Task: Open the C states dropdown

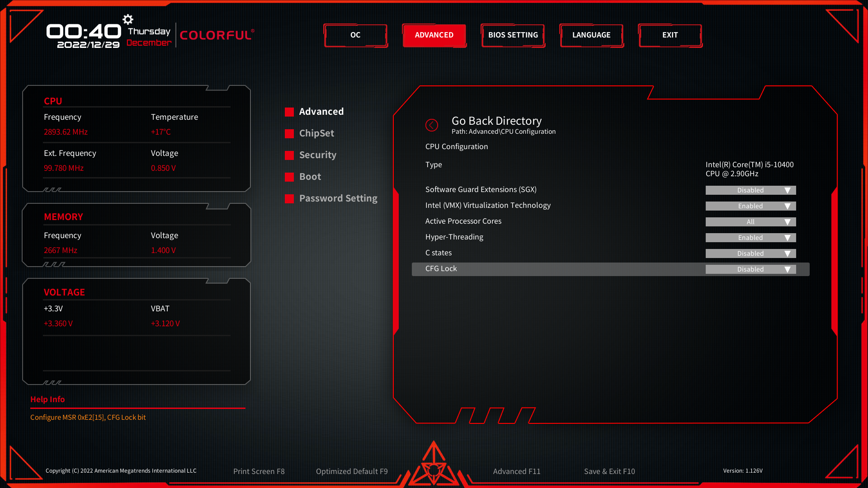Action: click(750, 253)
